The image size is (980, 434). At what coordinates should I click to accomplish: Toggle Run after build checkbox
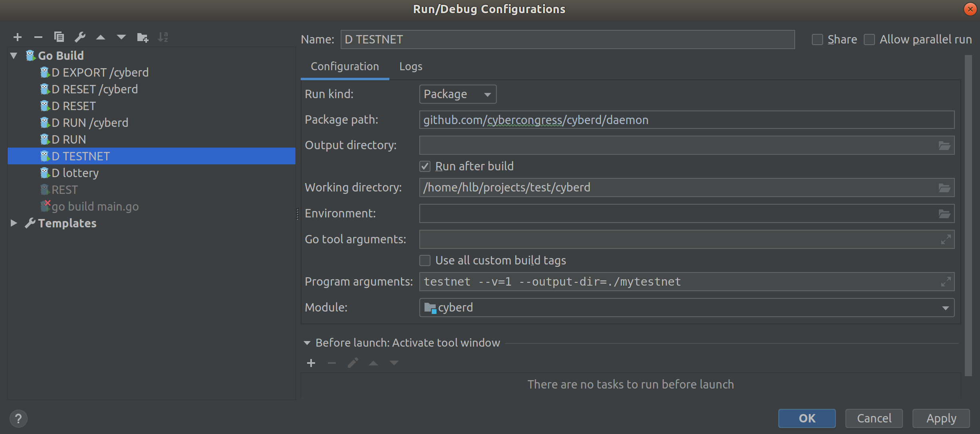425,166
